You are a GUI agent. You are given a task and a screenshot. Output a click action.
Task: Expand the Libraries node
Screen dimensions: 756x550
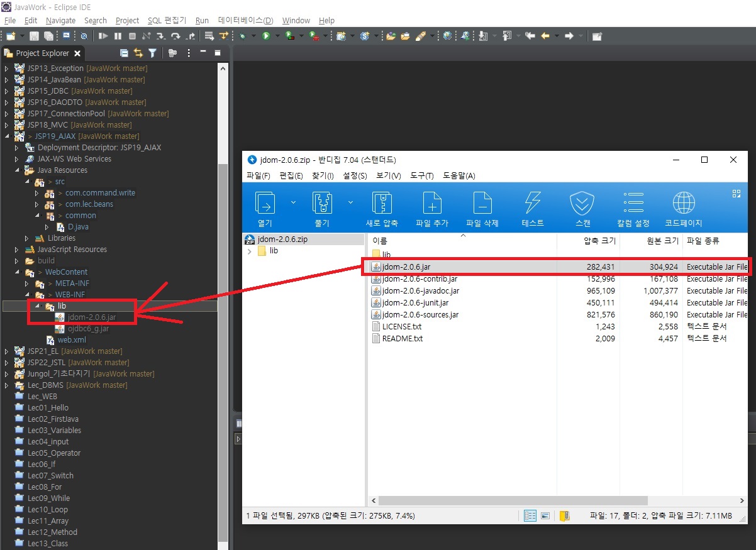27,238
